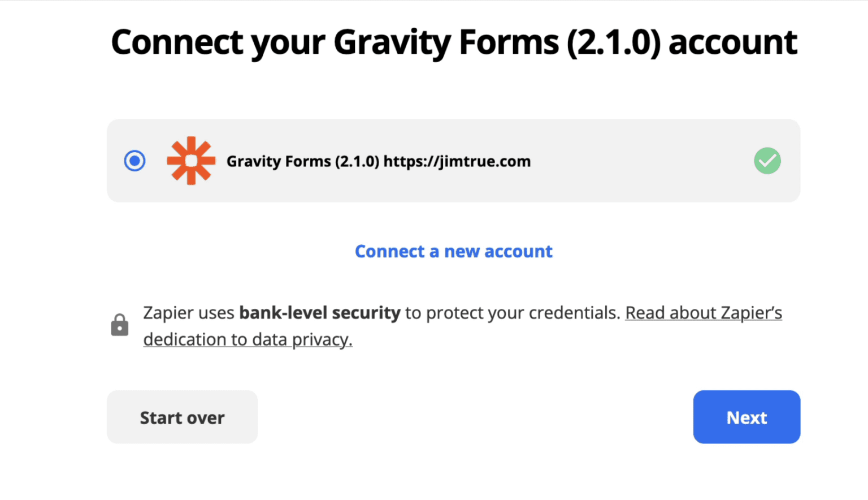Click the word Connect in the page title
This screenshot has width=868, height=500.
177,42
